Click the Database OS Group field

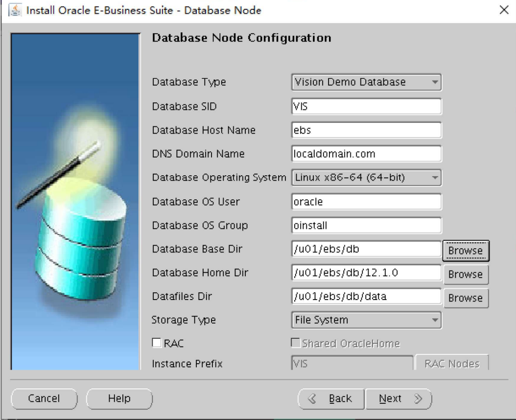point(366,225)
